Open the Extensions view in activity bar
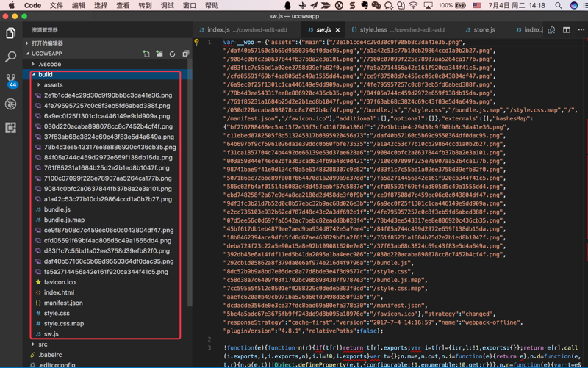Viewport: 588px width, 368px height. point(11,127)
